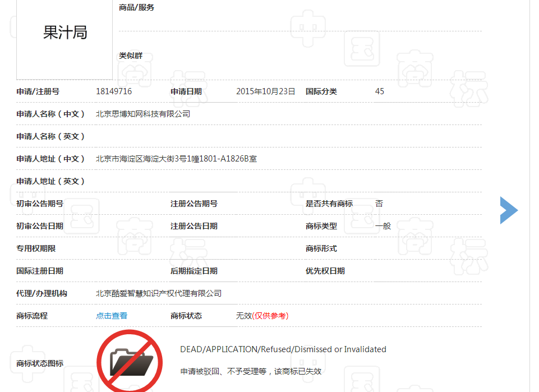Click the application date 2015年10月23日
The image size is (539, 392).
click(264, 91)
